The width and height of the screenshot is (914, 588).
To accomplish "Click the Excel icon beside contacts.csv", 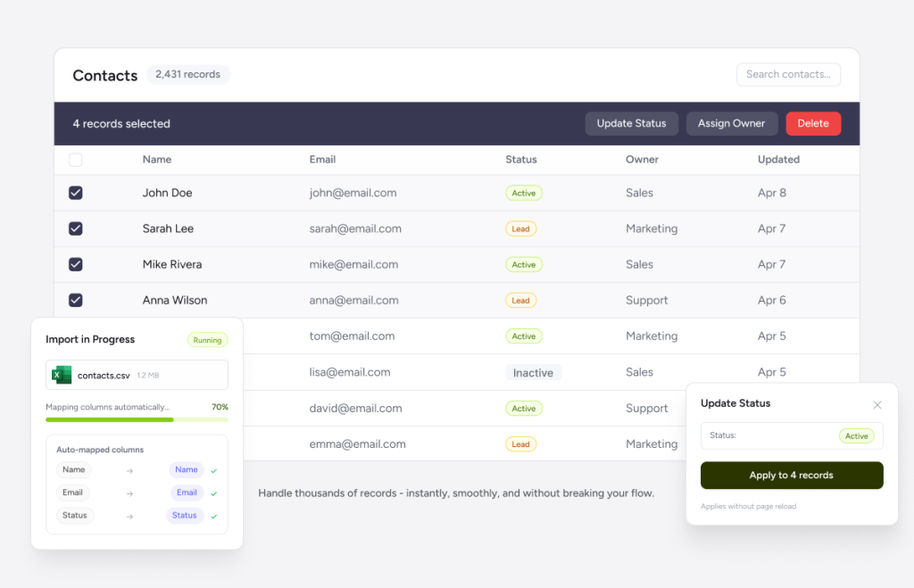I will [62, 375].
